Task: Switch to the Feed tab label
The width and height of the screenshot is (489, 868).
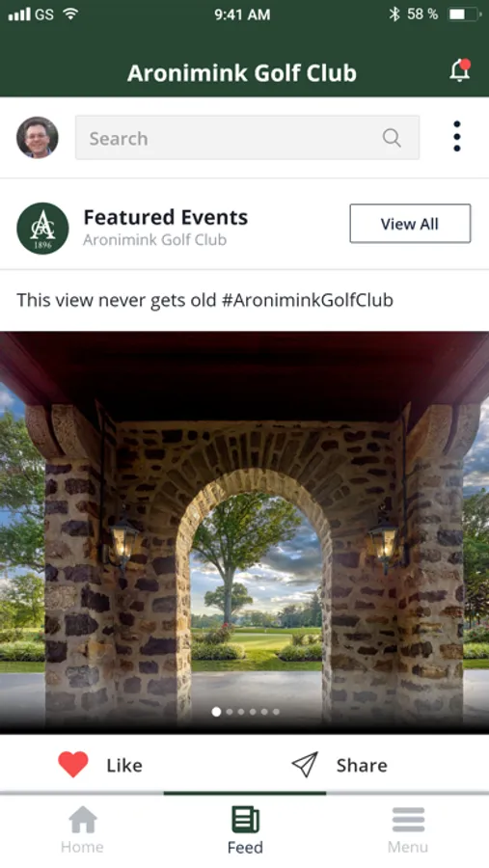Action: [245, 847]
